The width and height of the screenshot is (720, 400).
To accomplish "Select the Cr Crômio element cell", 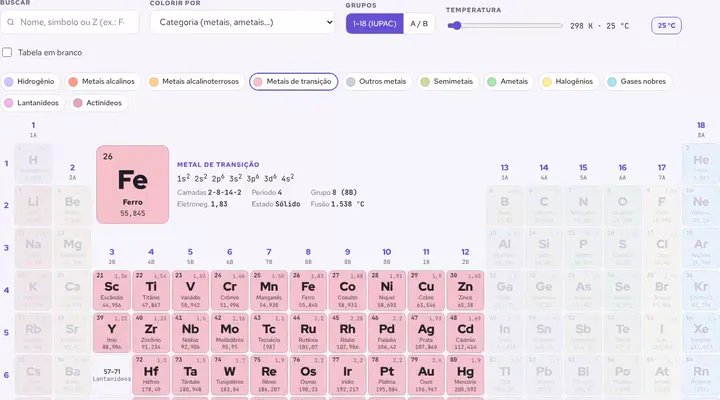I will pyautogui.click(x=230, y=290).
